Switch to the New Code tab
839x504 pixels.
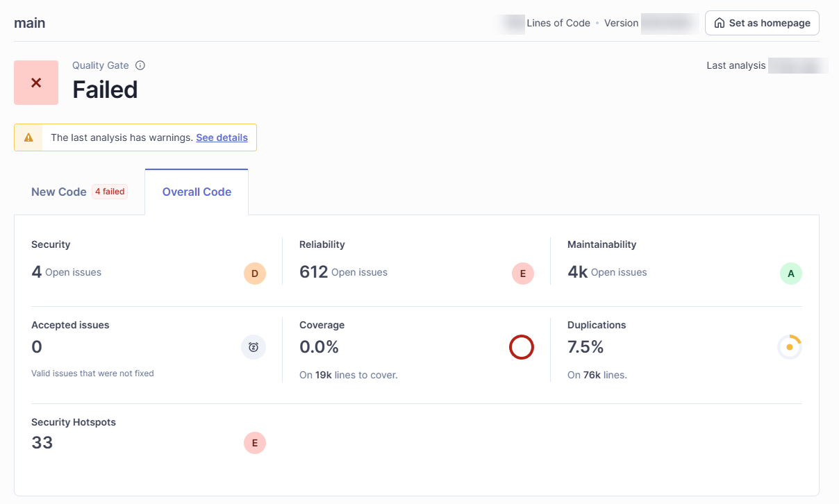59,192
